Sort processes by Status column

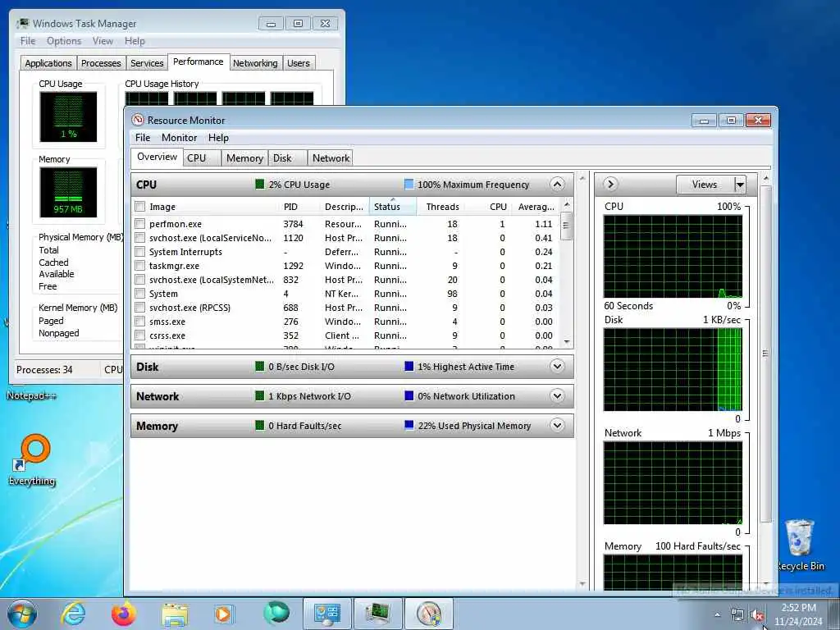[392, 206]
